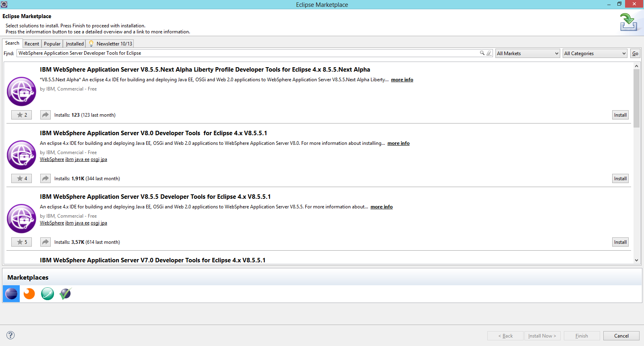Click the ibm tag under V8.0 entry

point(70,159)
